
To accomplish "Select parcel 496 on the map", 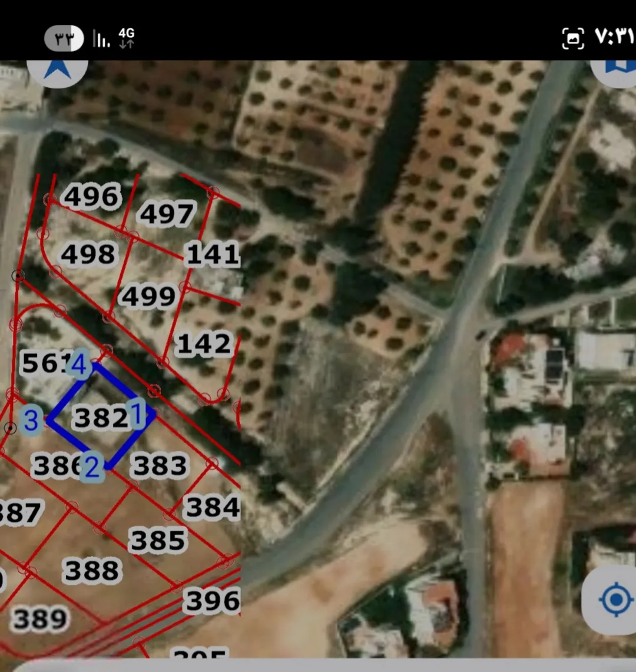I will click(92, 196).
